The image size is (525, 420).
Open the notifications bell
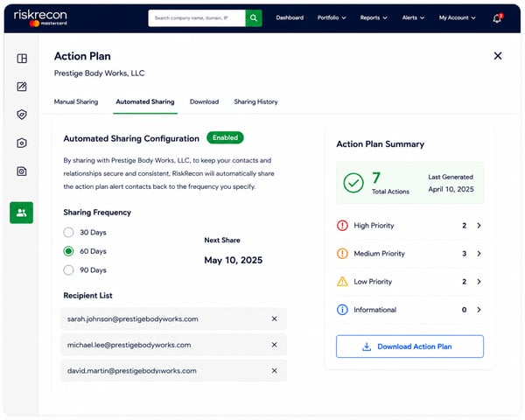(x=498, y=17)
